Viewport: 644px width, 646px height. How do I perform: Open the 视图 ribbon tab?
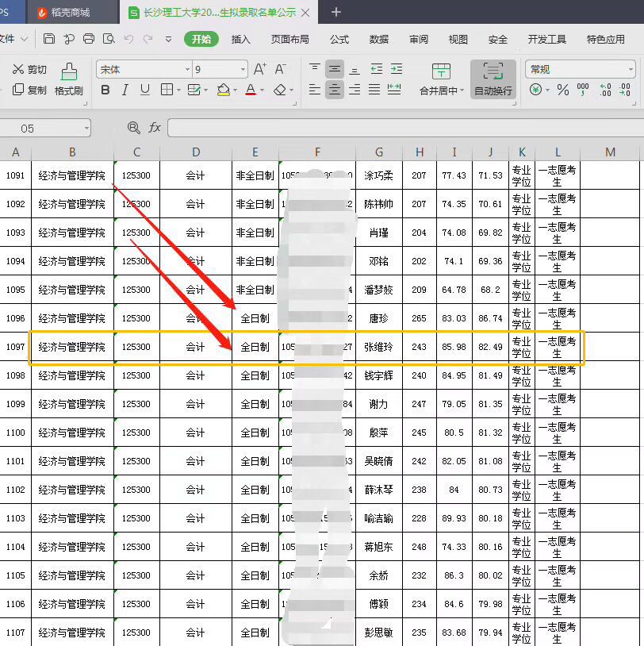[x=458, y=39]
